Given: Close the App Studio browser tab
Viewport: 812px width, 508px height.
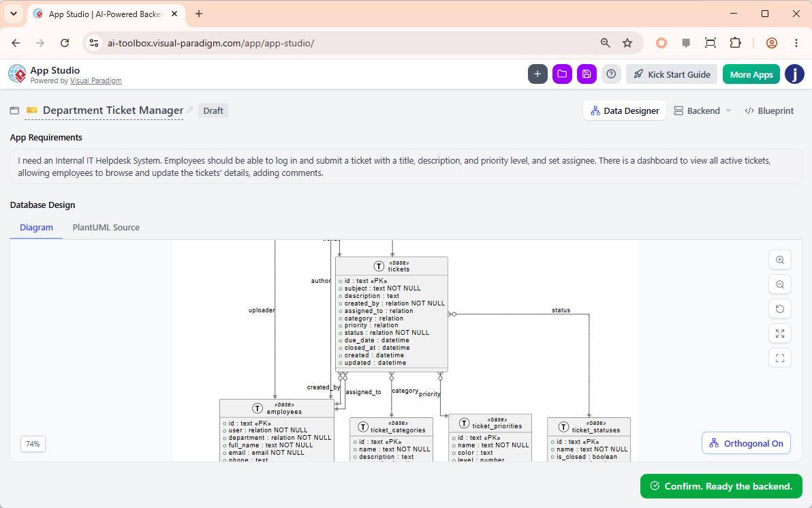Looking at the screenshot, I should click(x=174, y=14).
